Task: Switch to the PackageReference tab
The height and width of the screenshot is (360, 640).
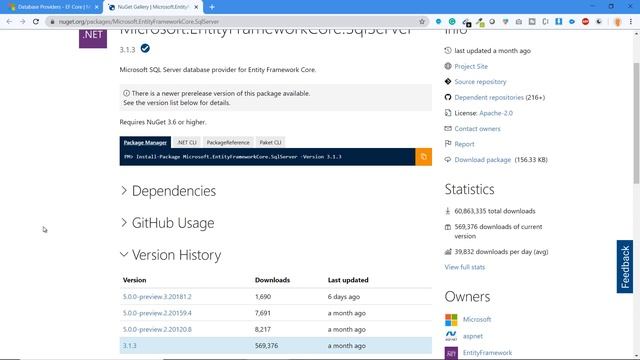Action: click(x=228, y=142)
